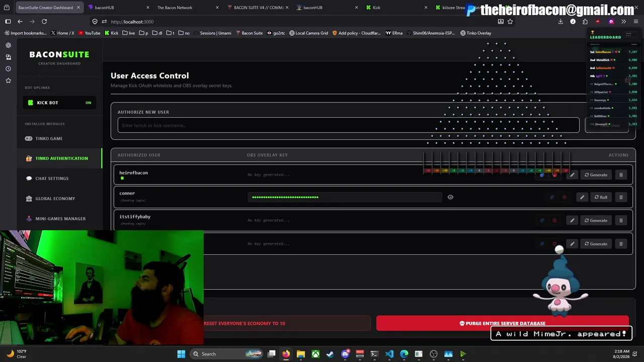This screenshot has width=644, height=362.
Task: Open the go2rtc bookmark
Action: pos(276,33)
